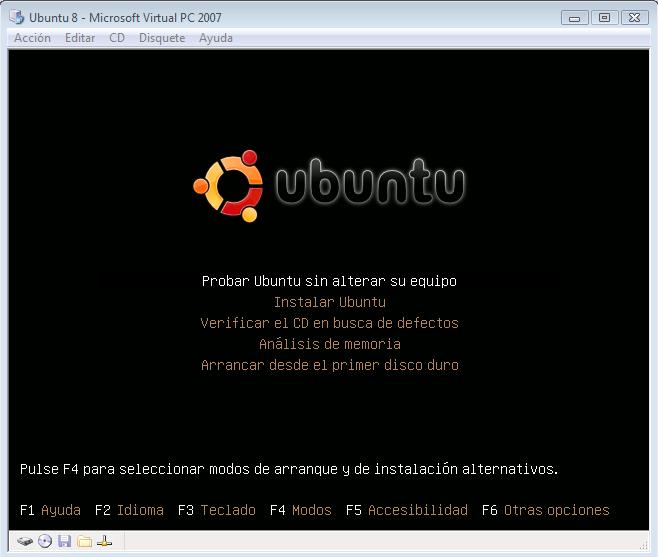Click the F2 Idioma language option
The width and height of the screenshot is (658, 557).
click(x=129, y=510)
